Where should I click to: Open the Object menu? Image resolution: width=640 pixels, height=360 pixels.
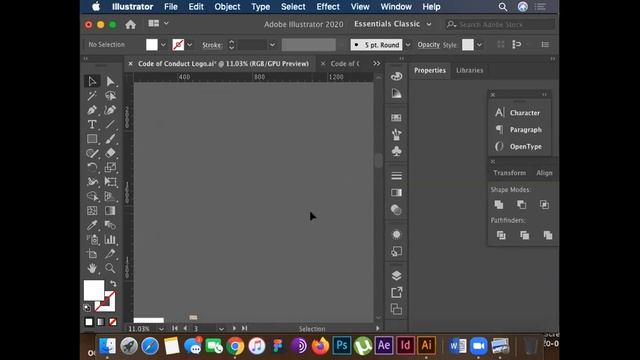(x=227, y=7)
